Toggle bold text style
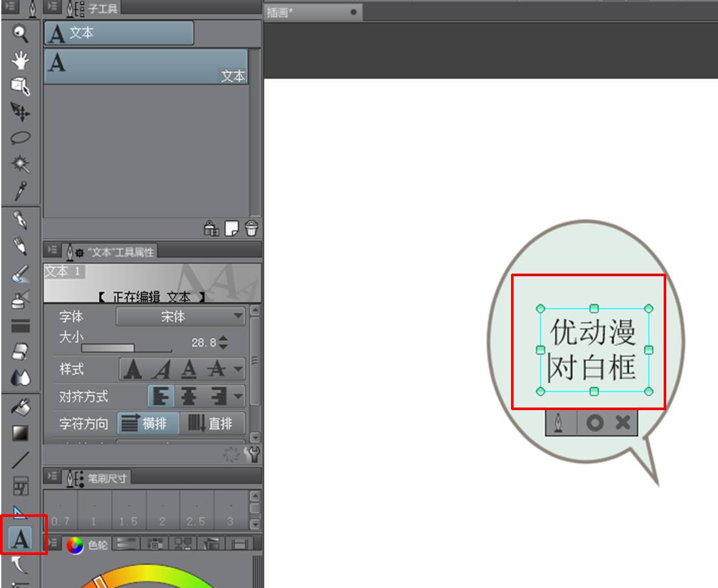Image resolution: width=718 pixels, height=588 pixels. (x=133, y=369)
